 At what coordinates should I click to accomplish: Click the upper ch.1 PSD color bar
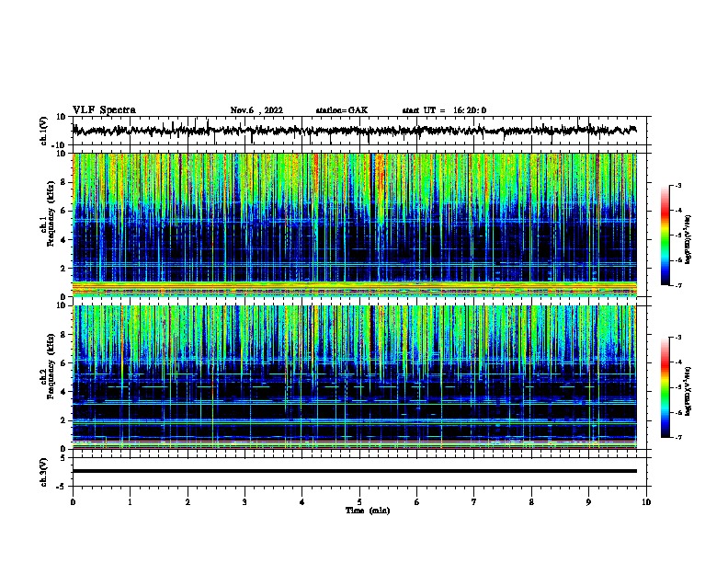coord(665,236)
